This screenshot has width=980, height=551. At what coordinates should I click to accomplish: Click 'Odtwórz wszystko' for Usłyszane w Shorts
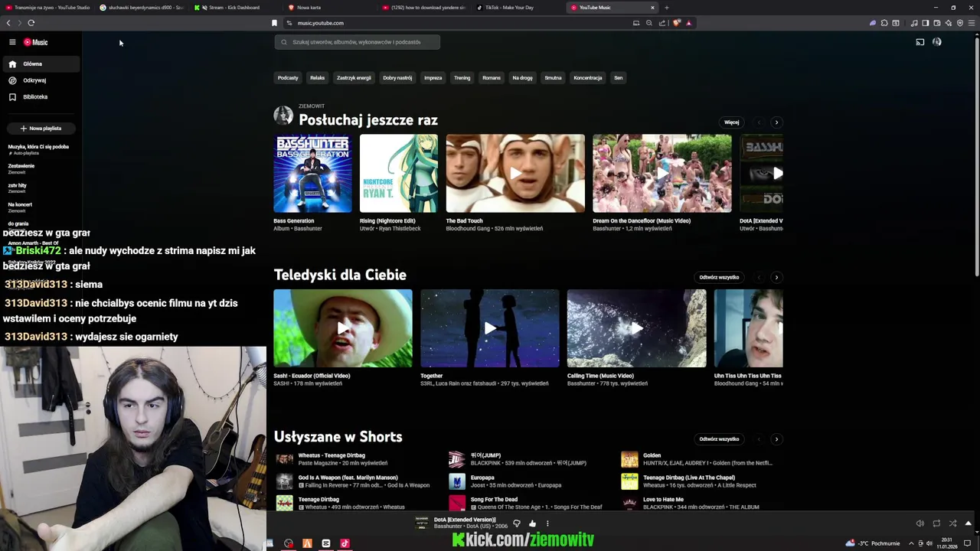coord(719,439)
